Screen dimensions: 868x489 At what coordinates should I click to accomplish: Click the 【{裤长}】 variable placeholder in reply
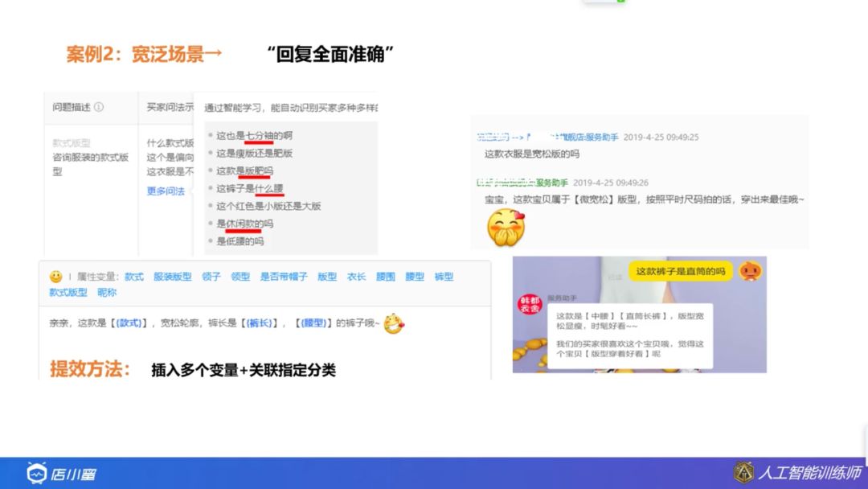(259, 323)
